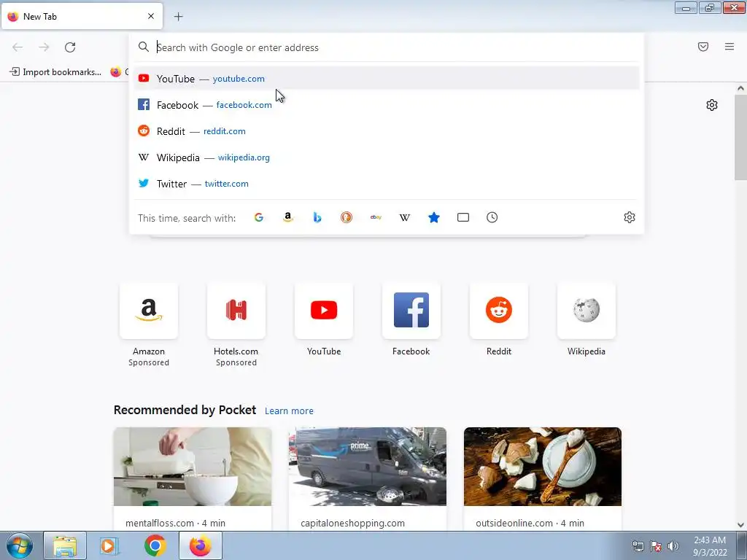Search this time with Amazon

tap(287, 217)
